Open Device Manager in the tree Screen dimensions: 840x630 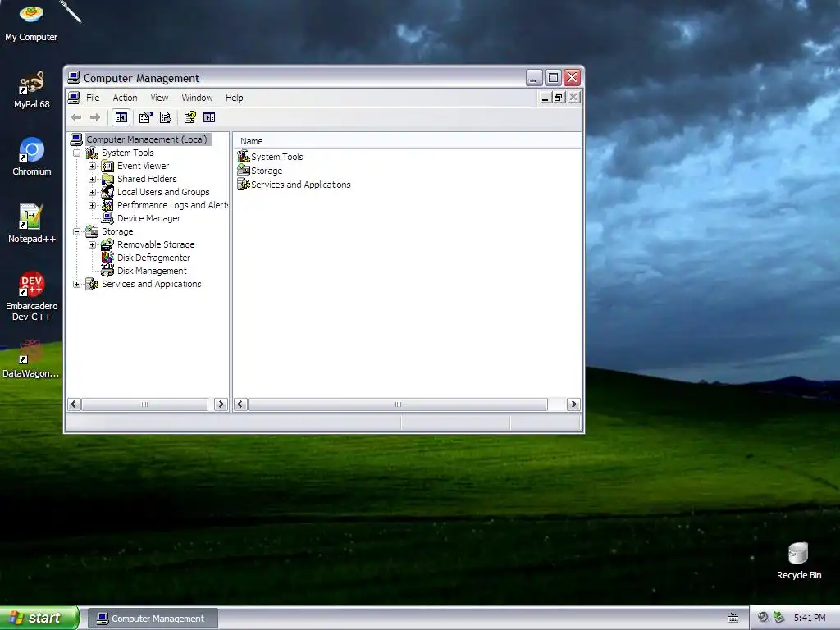tap(148, 218)
